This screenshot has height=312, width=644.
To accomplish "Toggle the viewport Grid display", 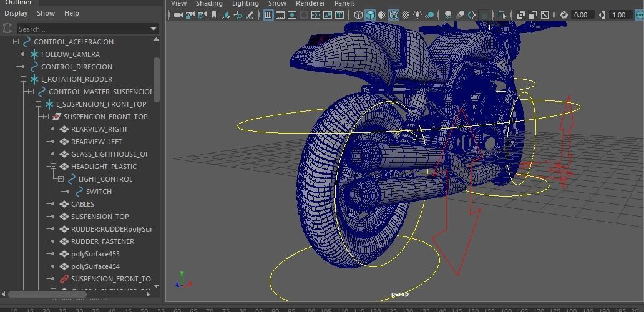I will tap(268, 15).
